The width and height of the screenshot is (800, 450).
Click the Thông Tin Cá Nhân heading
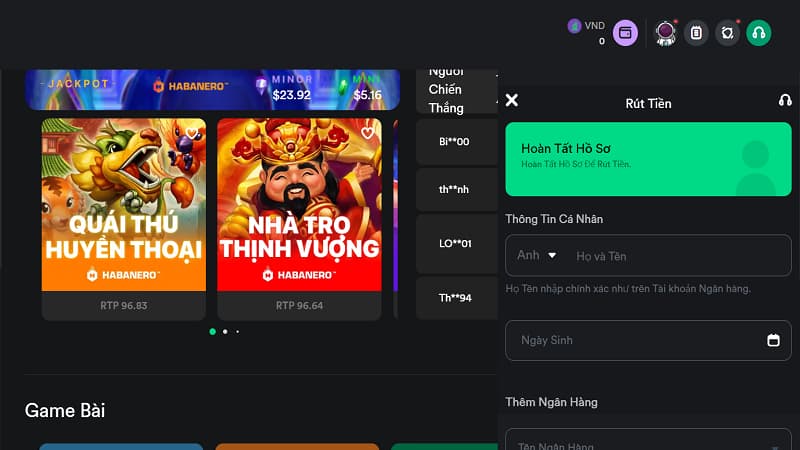(554, 219)
